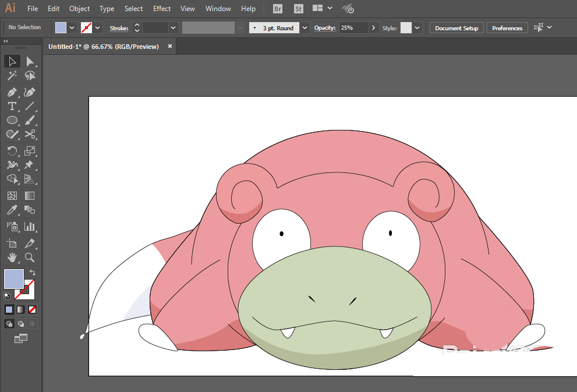Screen dimensions: 577x392
Task: Pick the Mesh tool
Action: [12, 196]
